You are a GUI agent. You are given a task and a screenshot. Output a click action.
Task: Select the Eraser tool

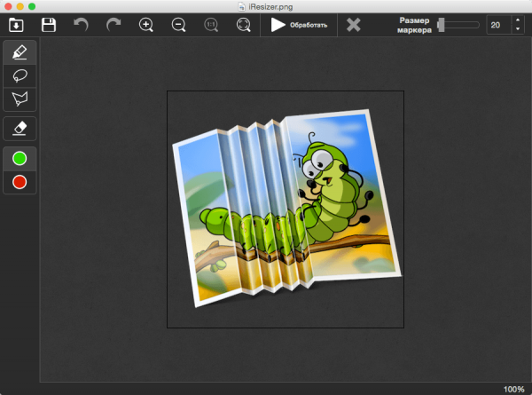(x=20, y=129)
